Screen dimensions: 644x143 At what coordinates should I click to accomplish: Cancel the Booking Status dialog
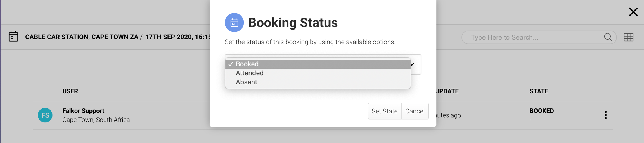[x=415, y=111]
